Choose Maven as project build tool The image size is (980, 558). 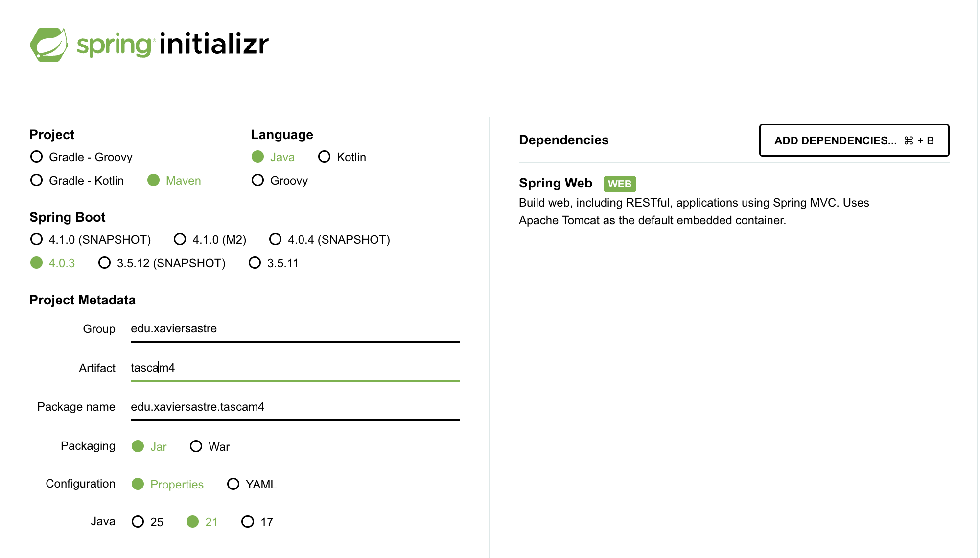(154, 181)
